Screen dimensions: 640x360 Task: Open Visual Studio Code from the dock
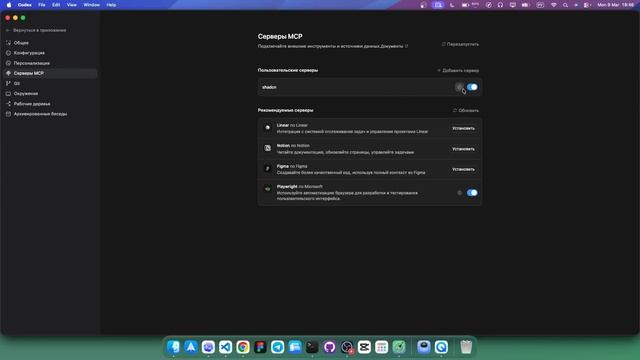[225, 347]
